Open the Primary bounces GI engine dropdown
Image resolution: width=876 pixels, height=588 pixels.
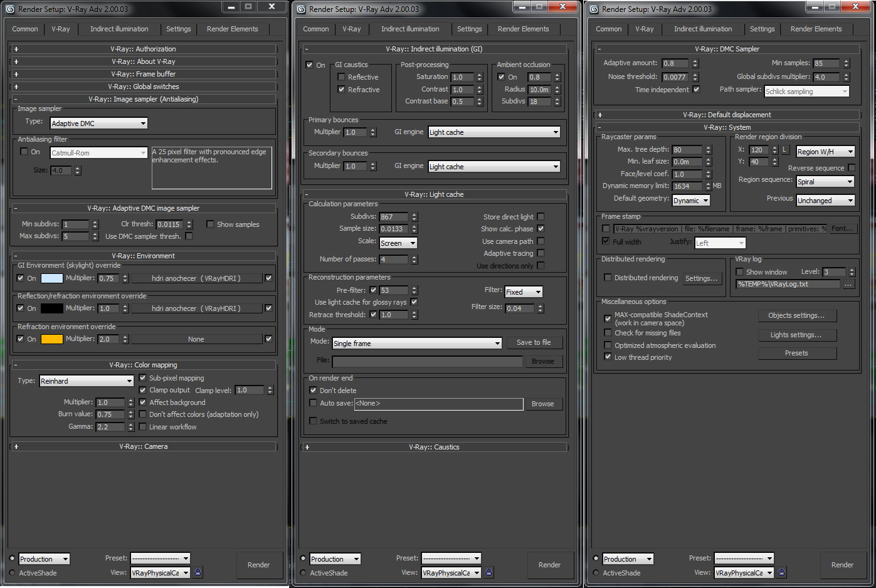(494, 132)
